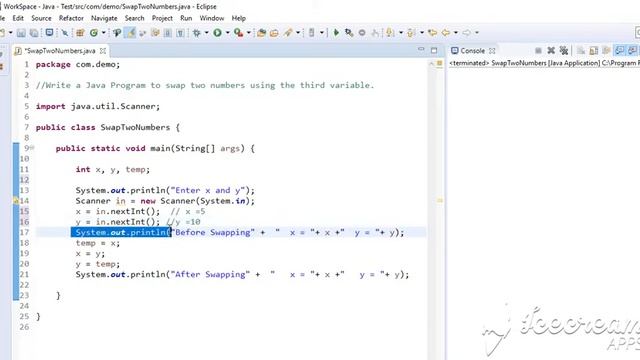The height and width of the screenshot is (360, 640).
Task: Toggle Show Whitespace Characters button
Action: click(x=180, y=33)
